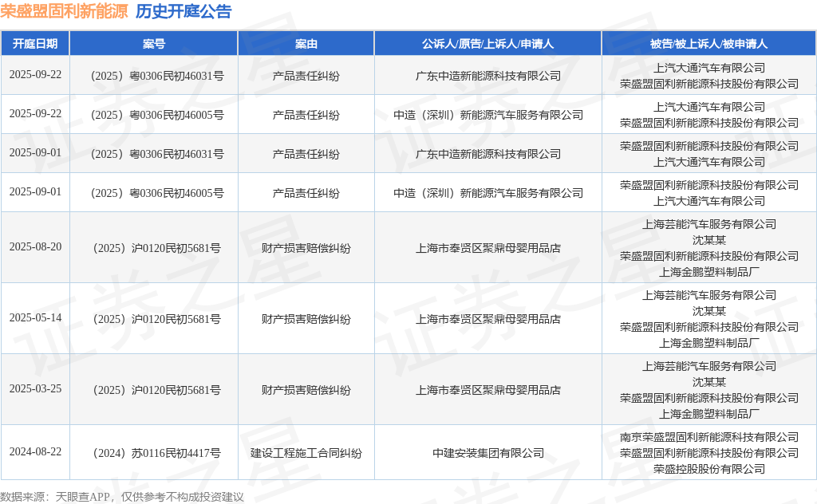Click case 沪0120民初5681号 in the 2025-08-20 row
The width and height of the screenshot is (817, 504).
point(157,248)
